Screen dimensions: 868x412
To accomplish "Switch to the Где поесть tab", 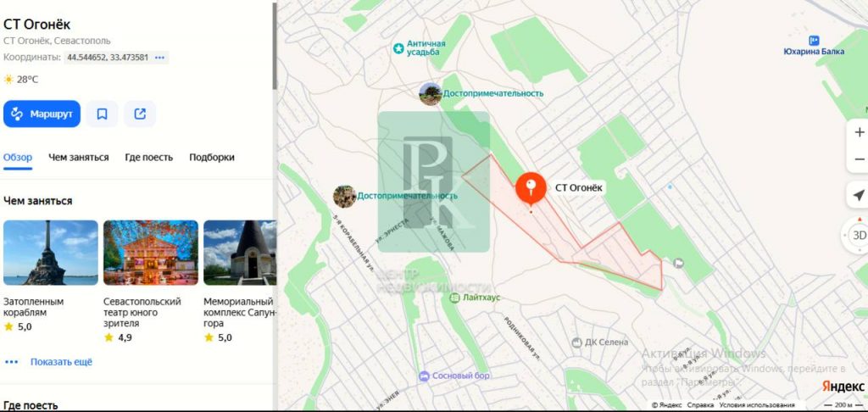I will point(149,158).
